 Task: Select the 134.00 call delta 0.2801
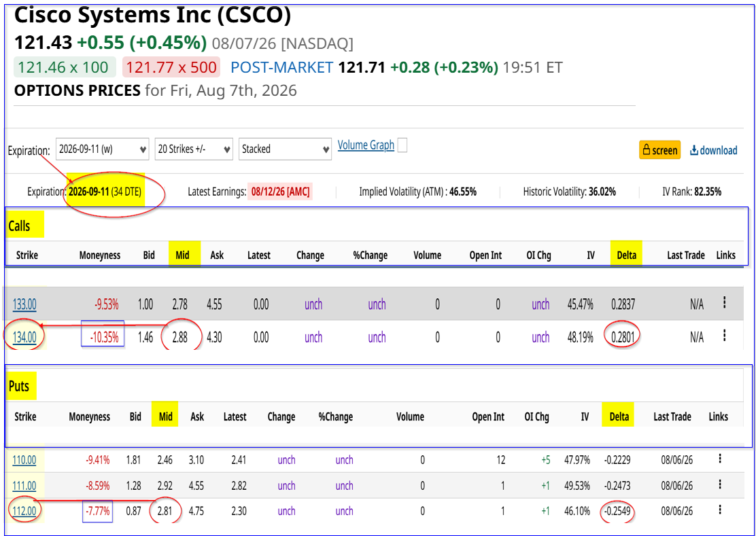point(623,338)
